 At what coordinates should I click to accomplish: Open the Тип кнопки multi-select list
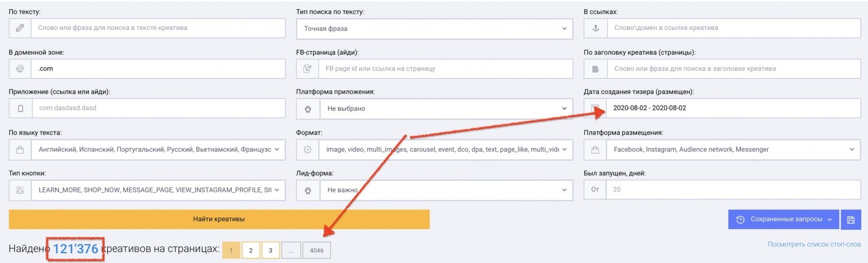147,190
